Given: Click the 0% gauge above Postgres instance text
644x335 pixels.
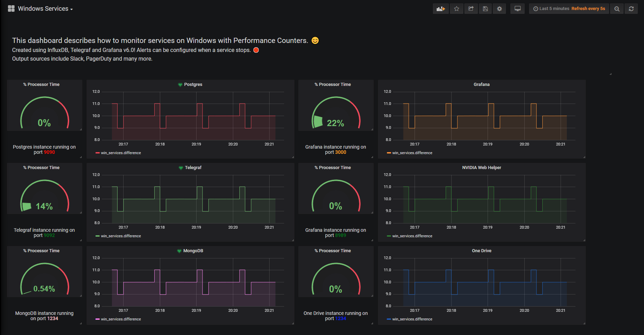Looking at the screenshot, I should pyautogui.click(x=45, y=113).
